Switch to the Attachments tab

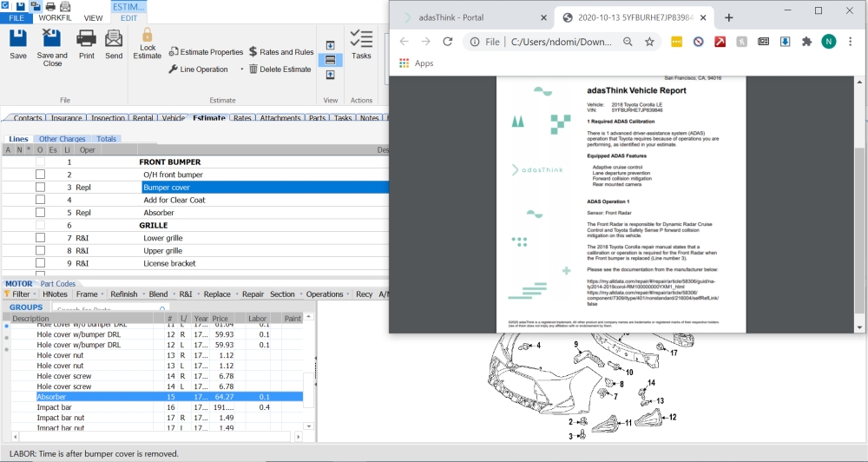click(280, 118)
